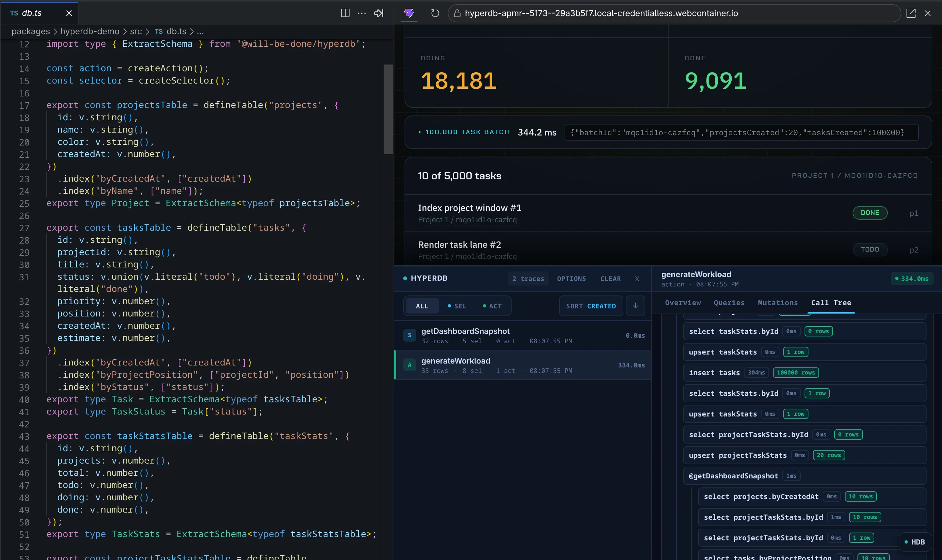Click the lightning bolt preview icon
This screenshot has width=942, height=560.
coord(409,13)
